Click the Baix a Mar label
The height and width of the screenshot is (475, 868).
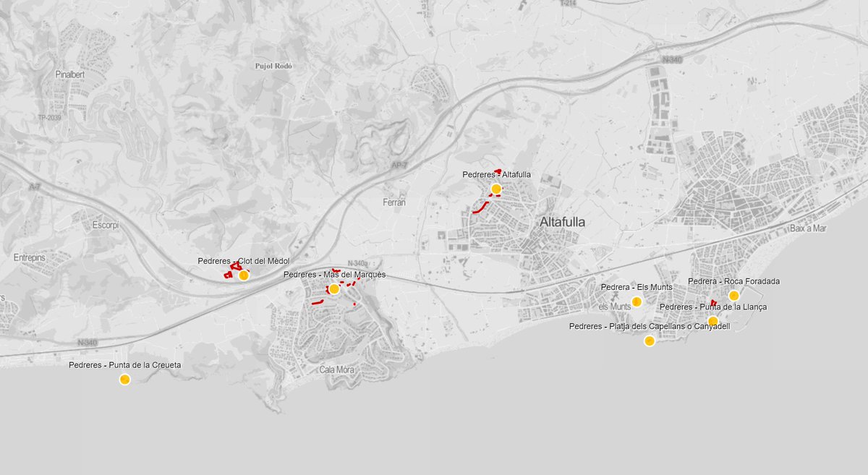(808, 228)
